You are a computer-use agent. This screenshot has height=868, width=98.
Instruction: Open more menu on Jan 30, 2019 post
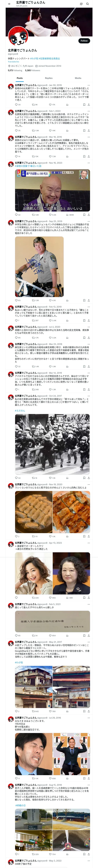[x=89, y=85]
